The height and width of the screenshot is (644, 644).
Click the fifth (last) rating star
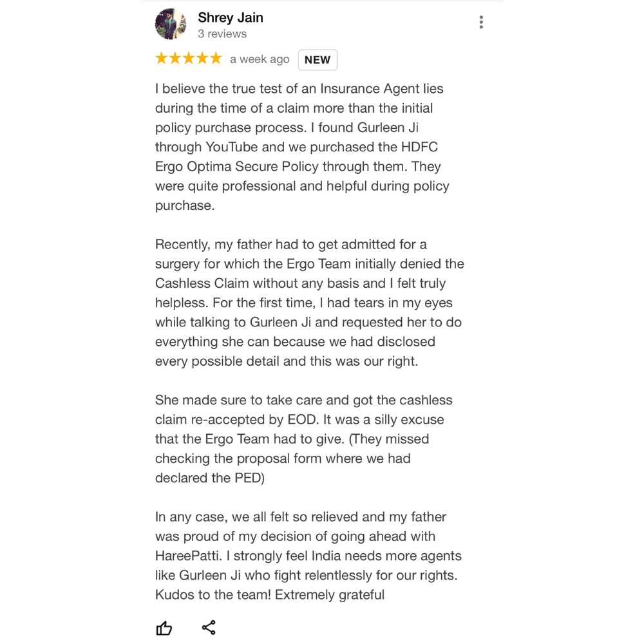click(x=215, y=59)
